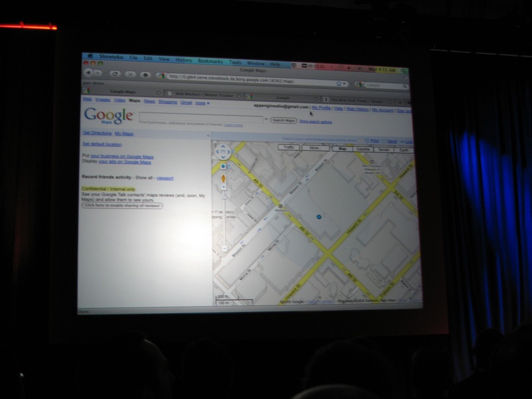Open the search engine selector in the browser search box
The width and height of the screenshot is (532, 399).
point(359,84)
